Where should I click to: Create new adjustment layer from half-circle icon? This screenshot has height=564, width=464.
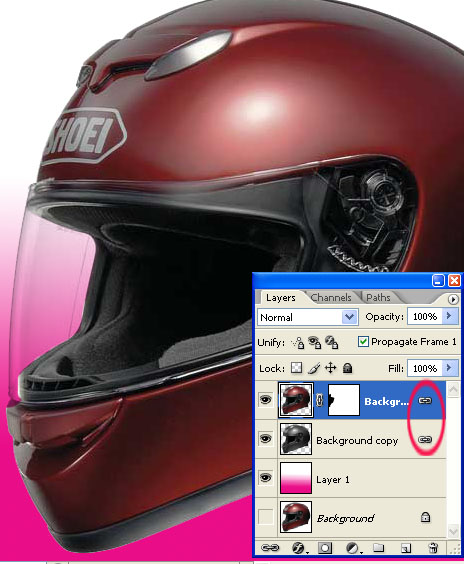tap(353, 548)
